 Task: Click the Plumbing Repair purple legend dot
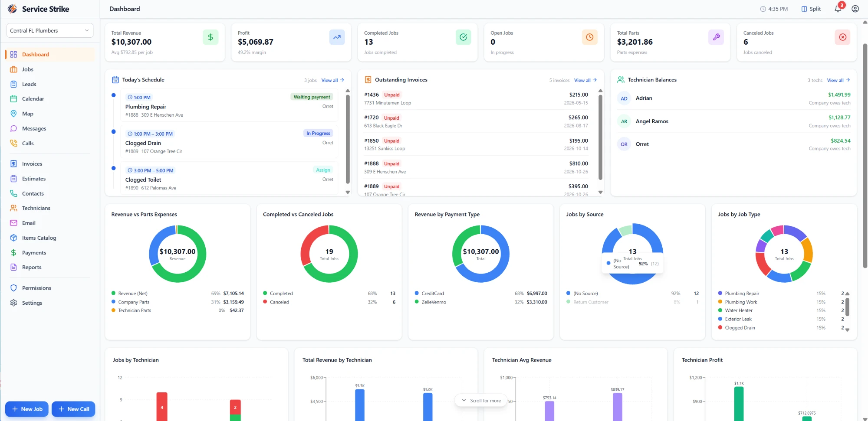click(x=720, y=294)
